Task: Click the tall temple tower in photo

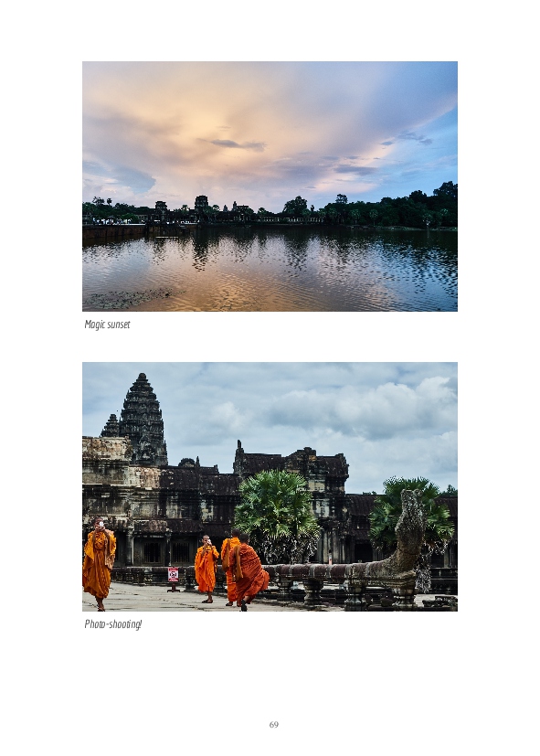Action: tap(143, 420)
